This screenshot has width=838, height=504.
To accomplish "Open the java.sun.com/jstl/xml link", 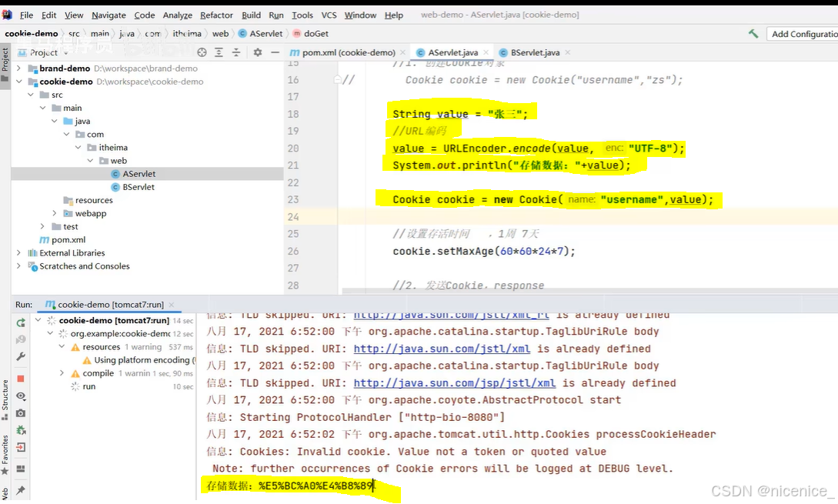I will point(442,349).
